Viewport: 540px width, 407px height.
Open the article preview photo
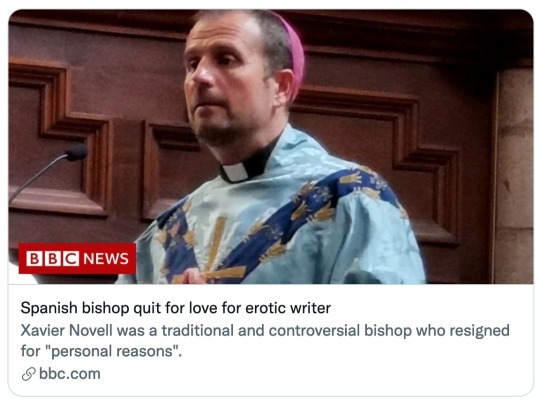pos(271,147)
